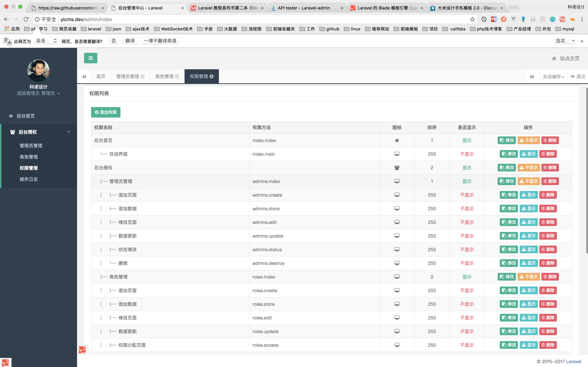
Task: Switch to the 管理员管理 tab
Action: pyautogui.click(x=127, y=76)
